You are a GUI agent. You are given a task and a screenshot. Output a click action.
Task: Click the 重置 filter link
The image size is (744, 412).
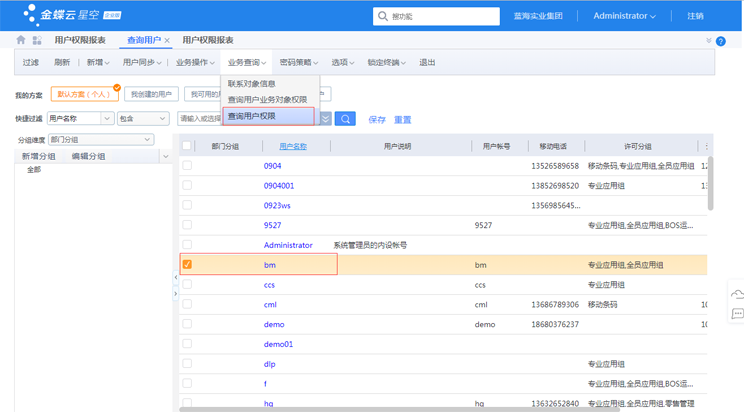(402, 120)
